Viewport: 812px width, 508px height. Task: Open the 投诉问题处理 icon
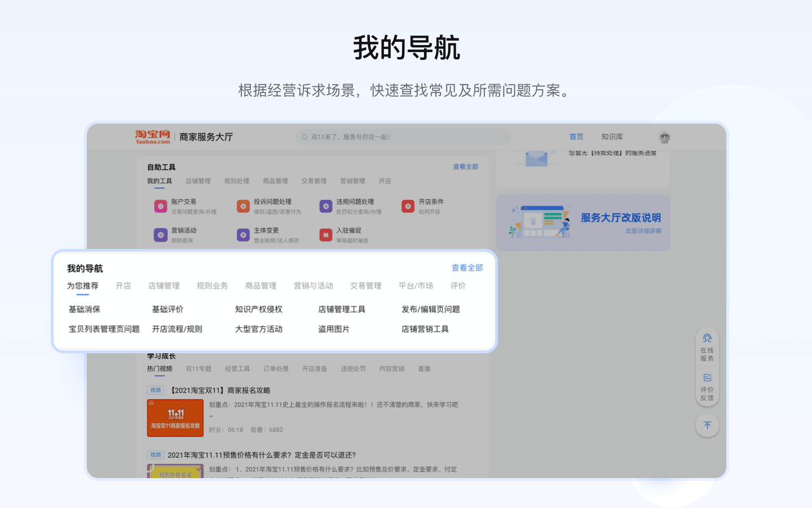(x=243, y=207)
